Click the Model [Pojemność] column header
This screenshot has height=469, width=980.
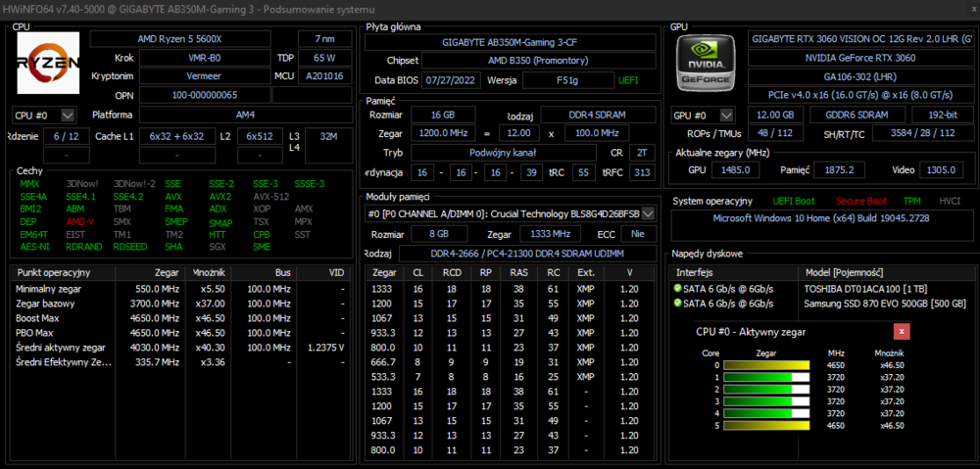click(x=884, y=273)
